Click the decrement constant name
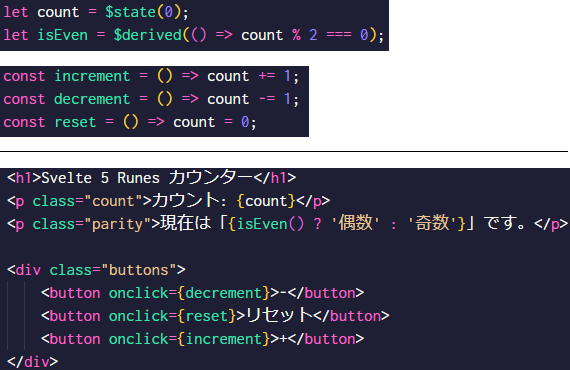Screen dimensions: 570x370 coord(92,99)
